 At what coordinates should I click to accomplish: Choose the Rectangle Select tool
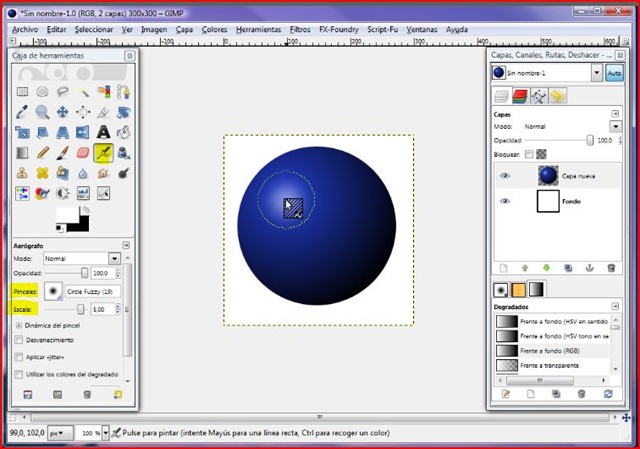(21, 91)
